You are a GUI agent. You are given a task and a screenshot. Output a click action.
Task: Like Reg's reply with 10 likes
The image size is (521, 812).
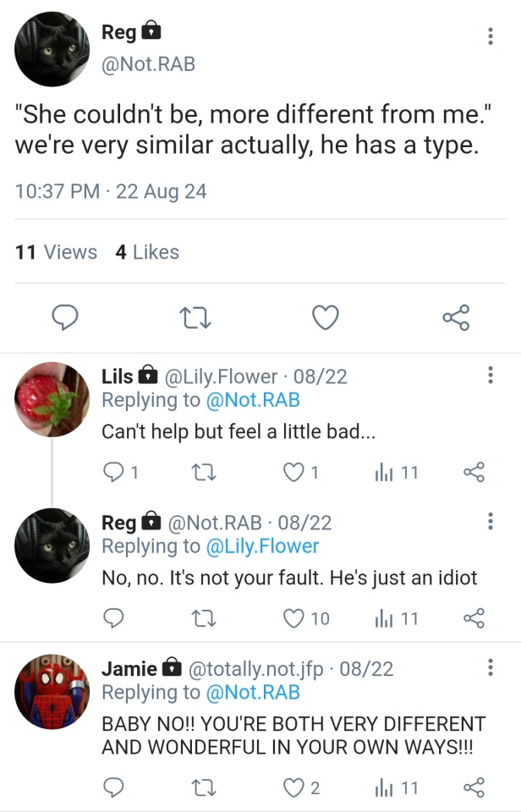coord(293,619)
